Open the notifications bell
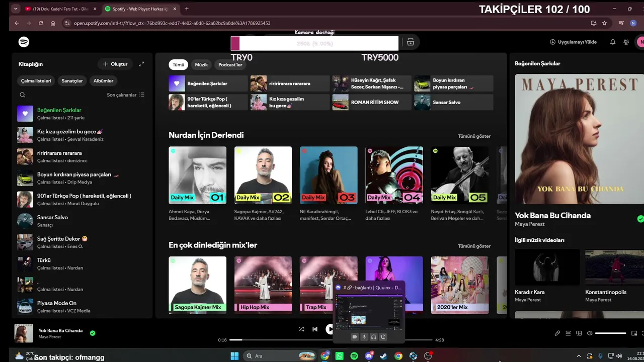The height and width of the screenshot is (362, 644). [x=612, y=42]
